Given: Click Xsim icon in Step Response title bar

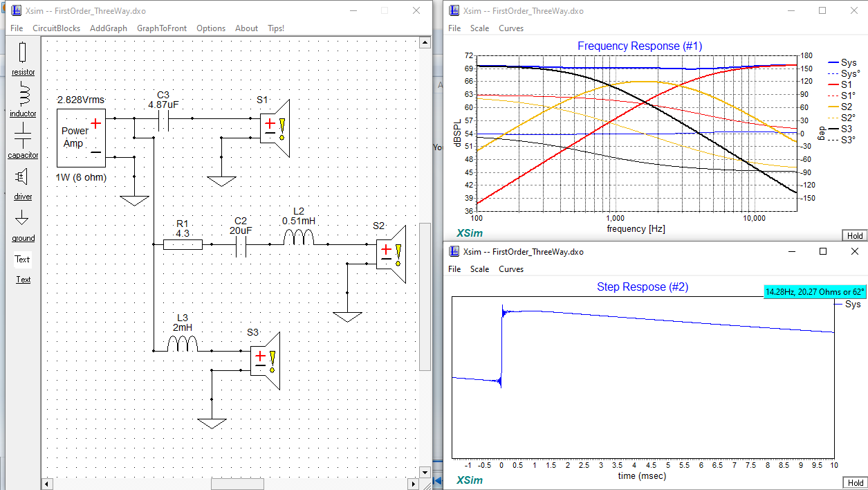Looking at the screenshot, I should [454, 251].
